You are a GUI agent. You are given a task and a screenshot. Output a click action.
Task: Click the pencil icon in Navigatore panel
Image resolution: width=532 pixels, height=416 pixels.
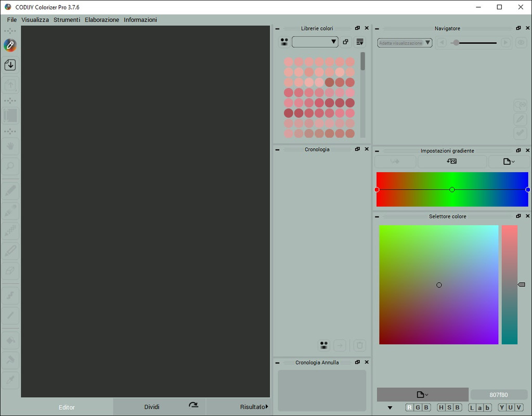(x=520, y=119)
